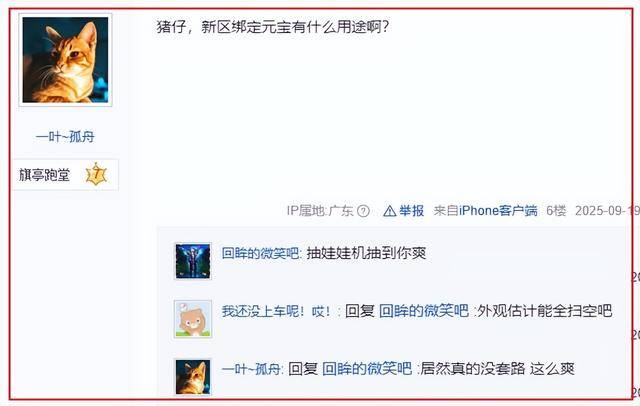
Task: Click the 6楼 floor number label
Action: [x=556, y=211]
